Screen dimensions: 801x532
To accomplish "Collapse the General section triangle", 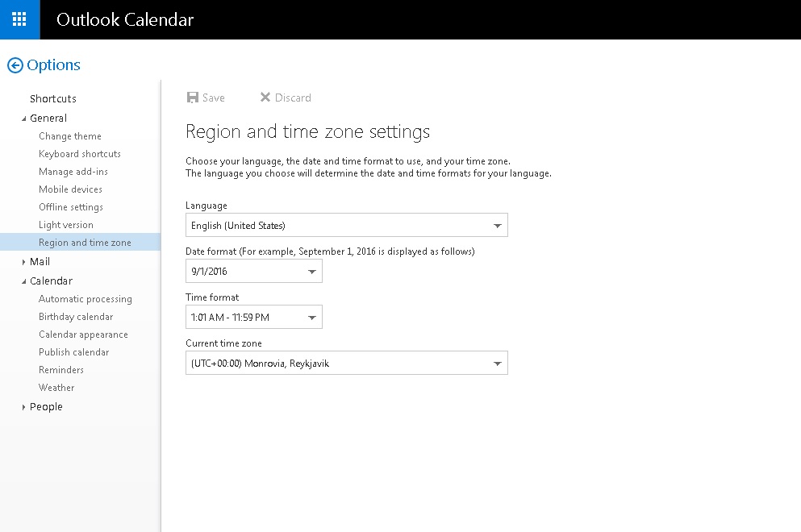I will [23, 118].
